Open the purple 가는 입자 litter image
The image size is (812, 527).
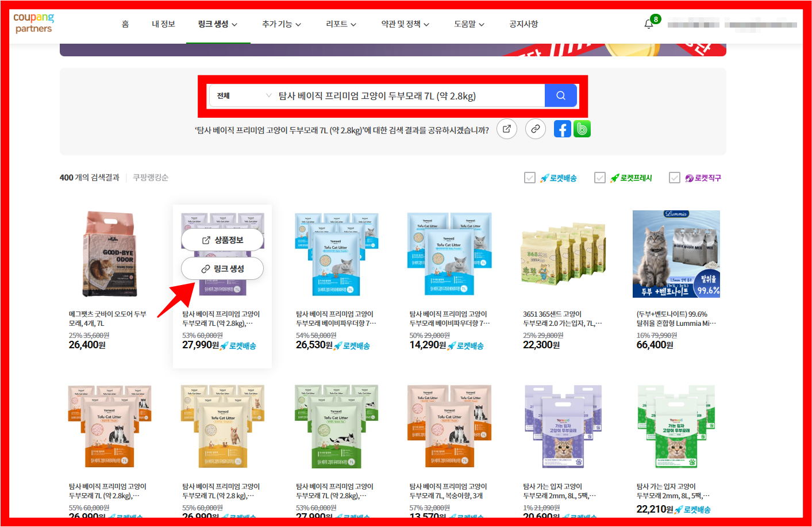pos(563,426)
